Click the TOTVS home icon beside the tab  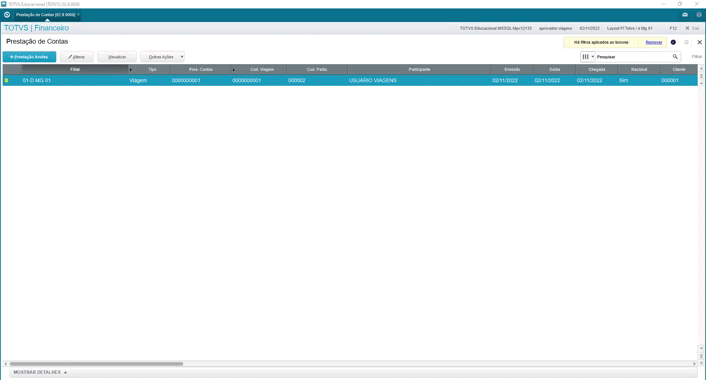pos(7,15)
